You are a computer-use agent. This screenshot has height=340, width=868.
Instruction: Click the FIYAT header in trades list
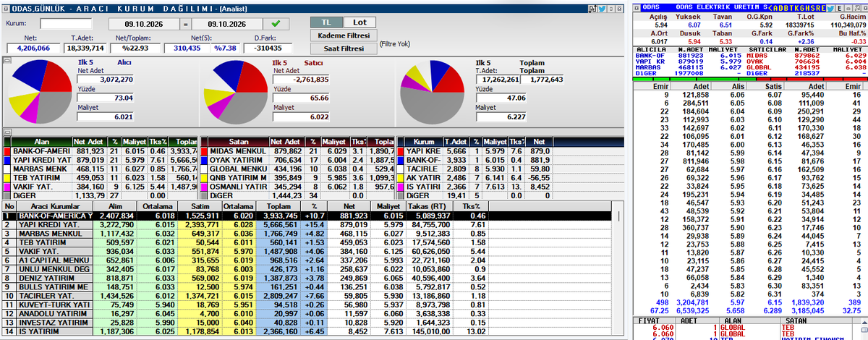click(x=652, y=319)
